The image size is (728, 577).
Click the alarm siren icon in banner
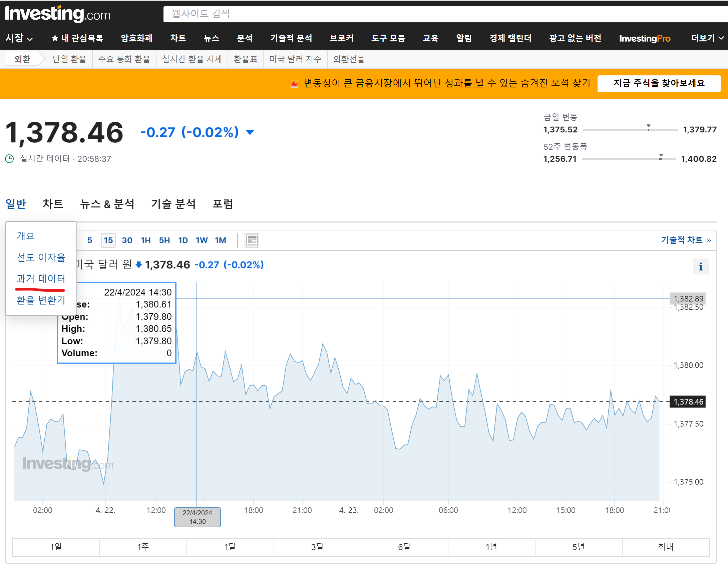[x=294, y=83]
